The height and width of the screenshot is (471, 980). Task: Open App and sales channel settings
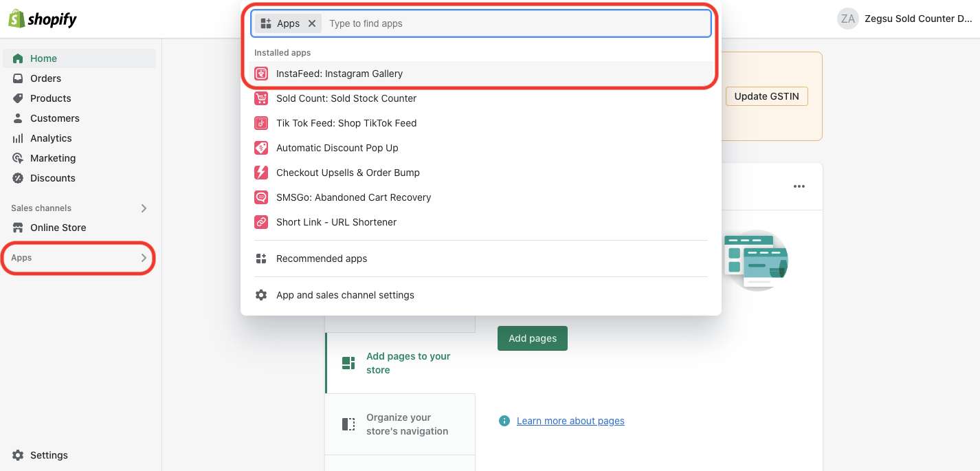344,295
